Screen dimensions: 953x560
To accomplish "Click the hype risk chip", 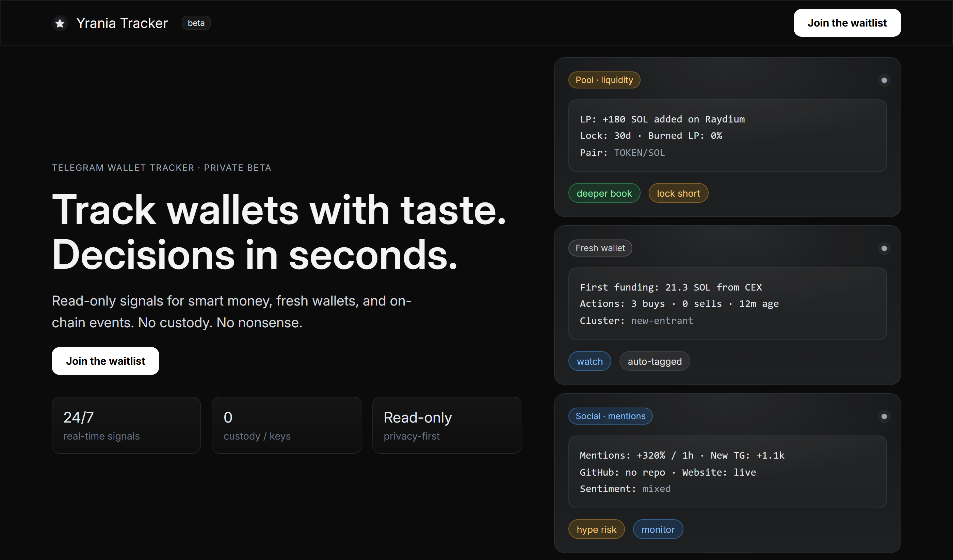I will 596,529.
